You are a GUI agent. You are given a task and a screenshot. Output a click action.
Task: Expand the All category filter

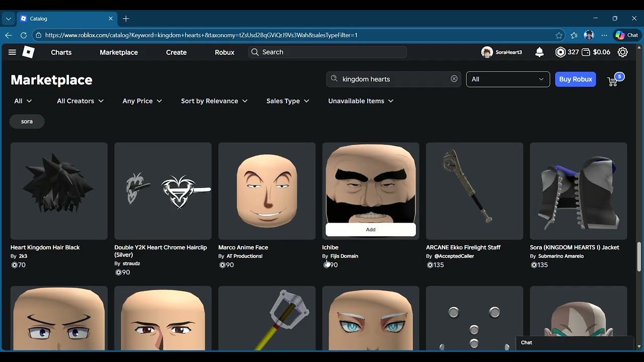[23, 101]
